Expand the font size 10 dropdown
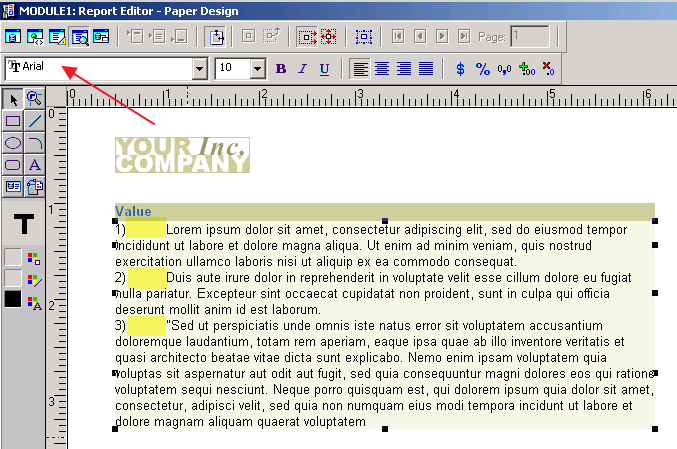 pyautogui.click(x=257, y=69)
